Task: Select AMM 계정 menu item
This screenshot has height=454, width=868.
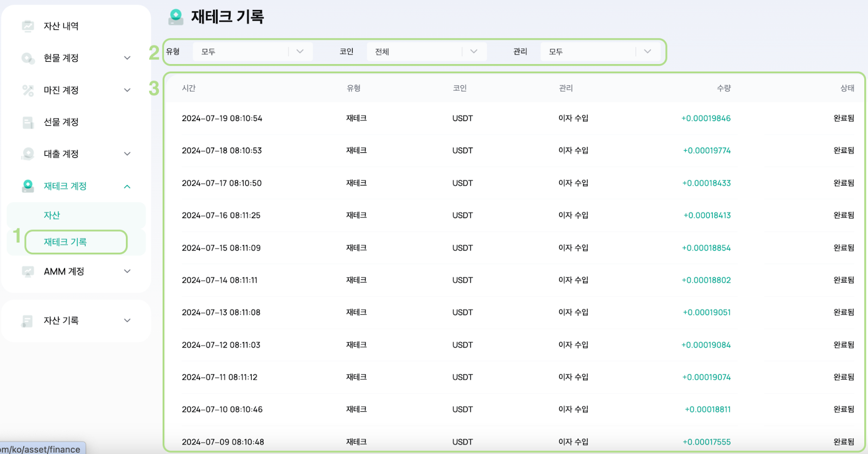Action: tap(64, 271)
